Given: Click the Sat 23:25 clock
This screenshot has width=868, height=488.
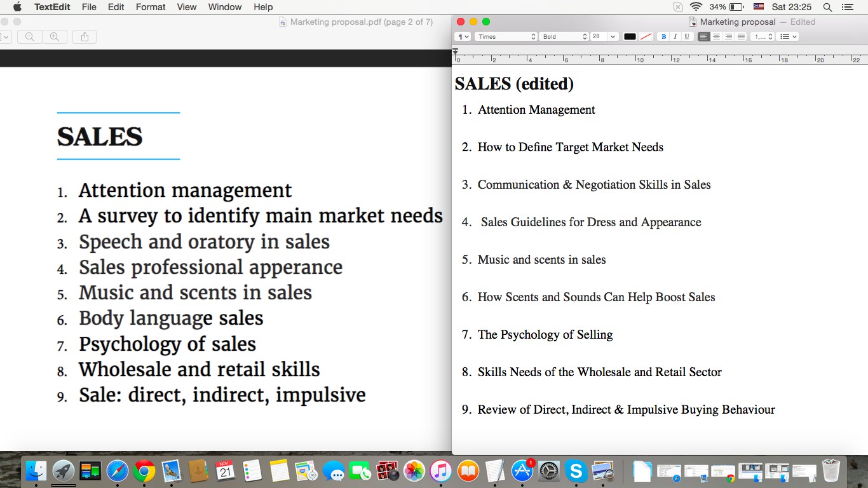Looking at the screenshot, I should [792, 7].
